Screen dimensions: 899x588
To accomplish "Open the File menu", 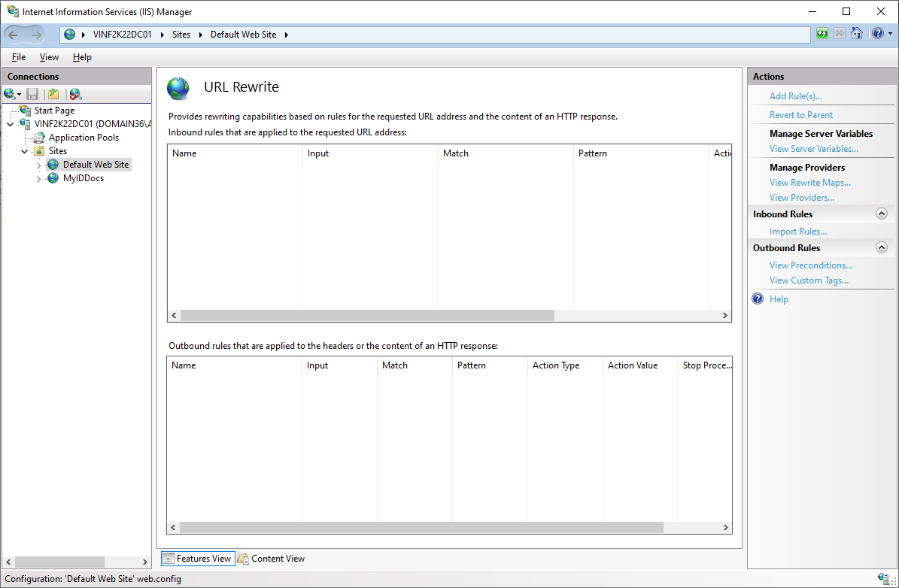I will tap(19, 57).
